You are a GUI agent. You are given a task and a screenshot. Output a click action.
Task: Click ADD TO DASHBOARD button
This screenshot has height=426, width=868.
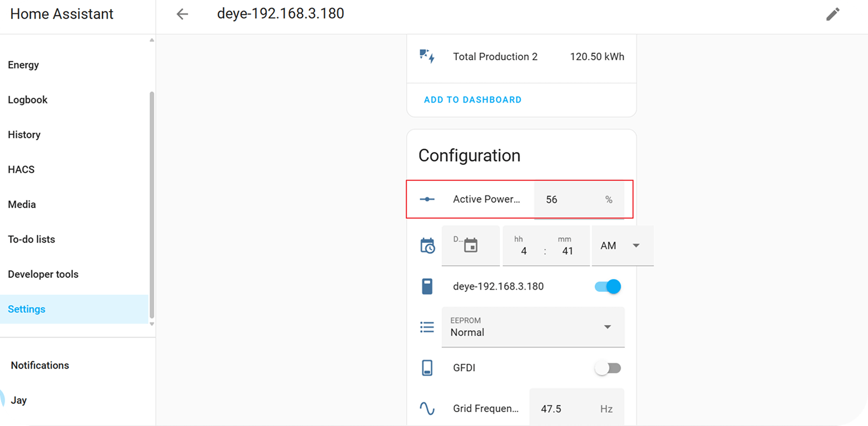coord(472,100)
